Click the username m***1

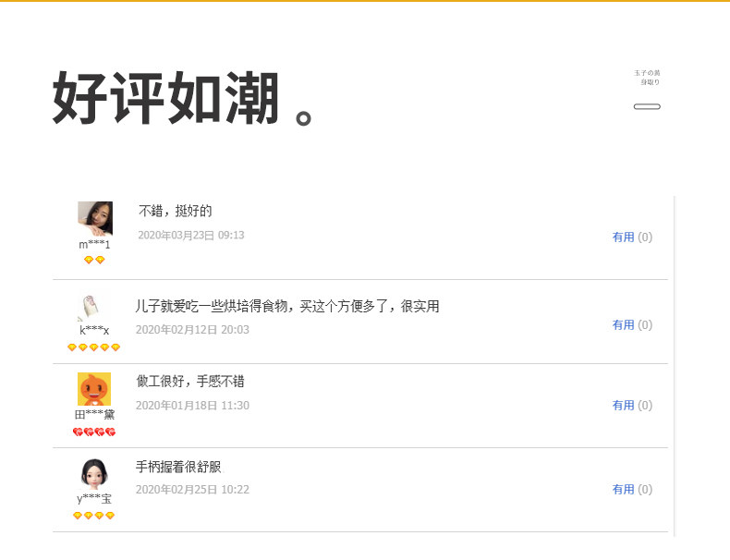tap(94, 244)
